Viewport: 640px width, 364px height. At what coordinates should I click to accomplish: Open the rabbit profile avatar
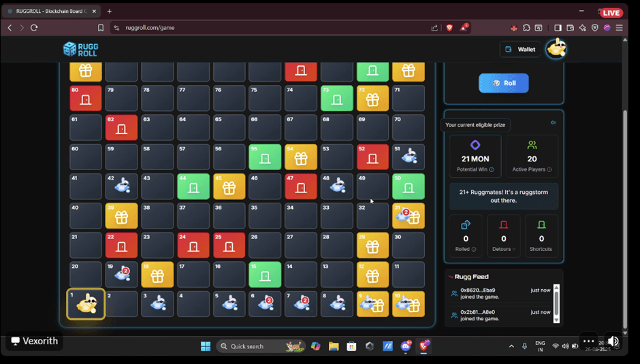[556, 48]
